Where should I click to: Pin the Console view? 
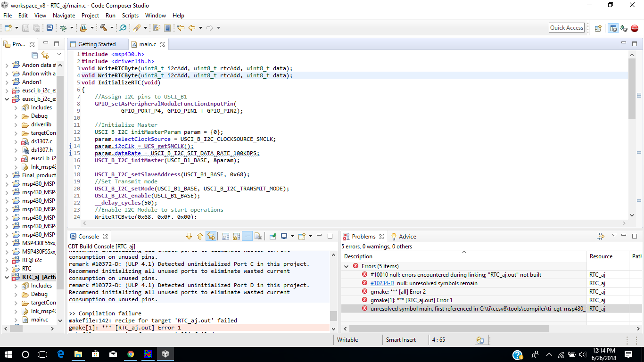click(272, 236)
